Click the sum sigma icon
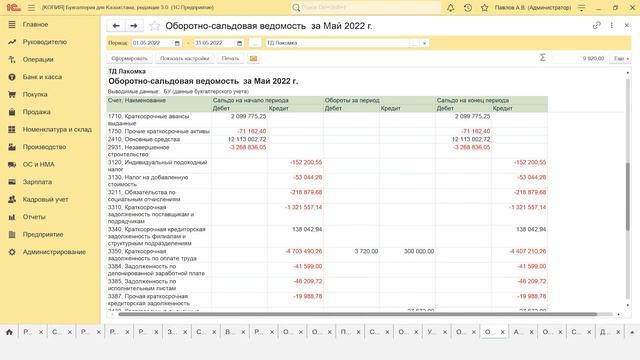The image size is (640, 360). pyautogui.click(x=542, y=58)
